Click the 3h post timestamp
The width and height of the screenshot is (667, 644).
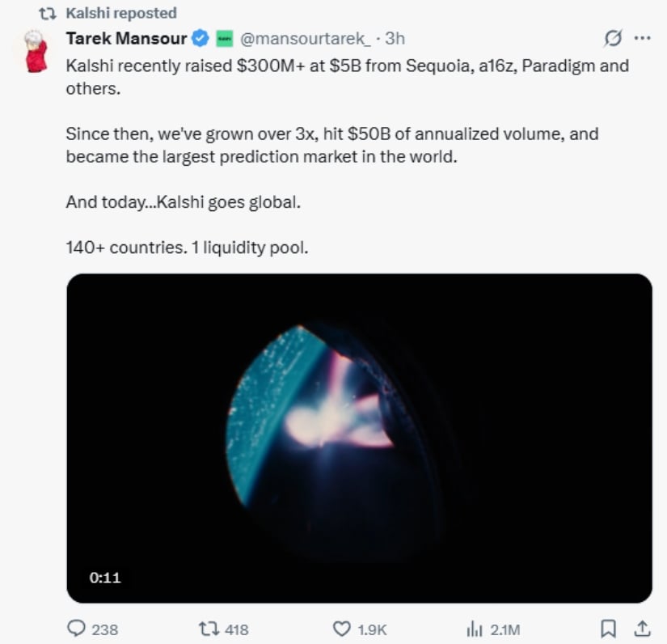(395, 38)
